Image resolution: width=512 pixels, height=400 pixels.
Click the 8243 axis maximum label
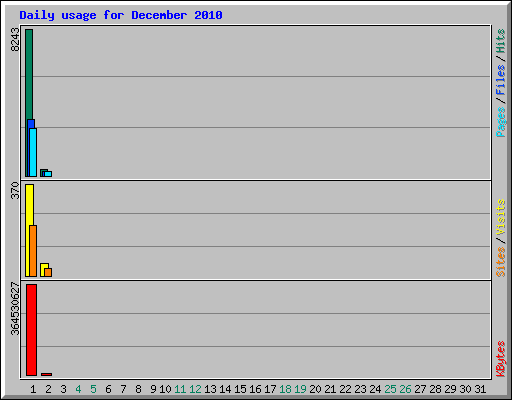15,39
